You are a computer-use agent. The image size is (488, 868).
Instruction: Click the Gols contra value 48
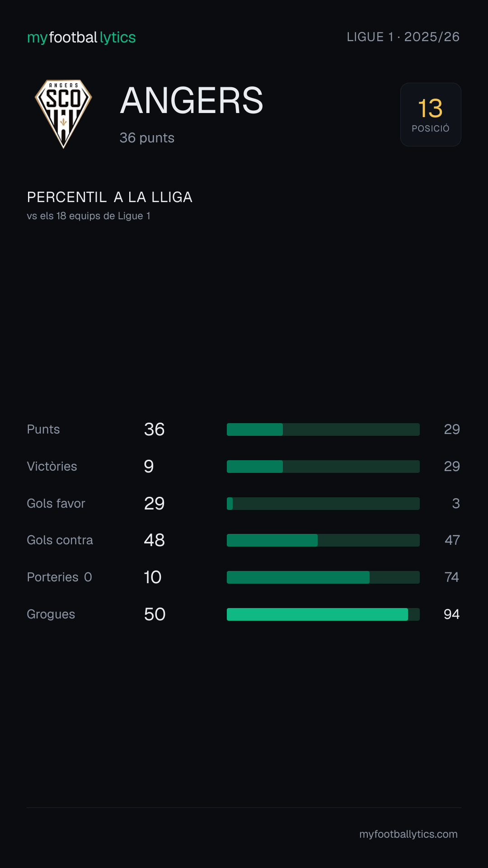tap(155, 540)
